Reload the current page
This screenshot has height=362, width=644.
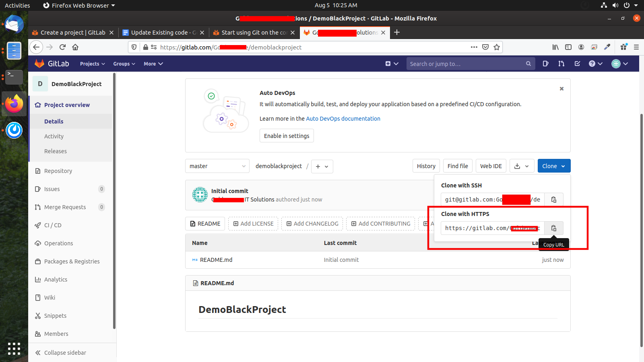pyautogui.click(x=62, y=47)
